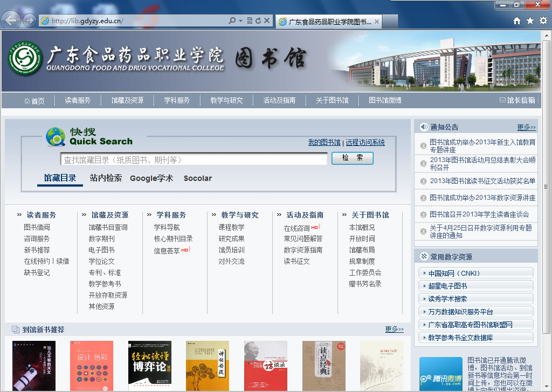Open 首页 in navigation bar
This screenshot has width=552, height=392.
tap(34, 101)
